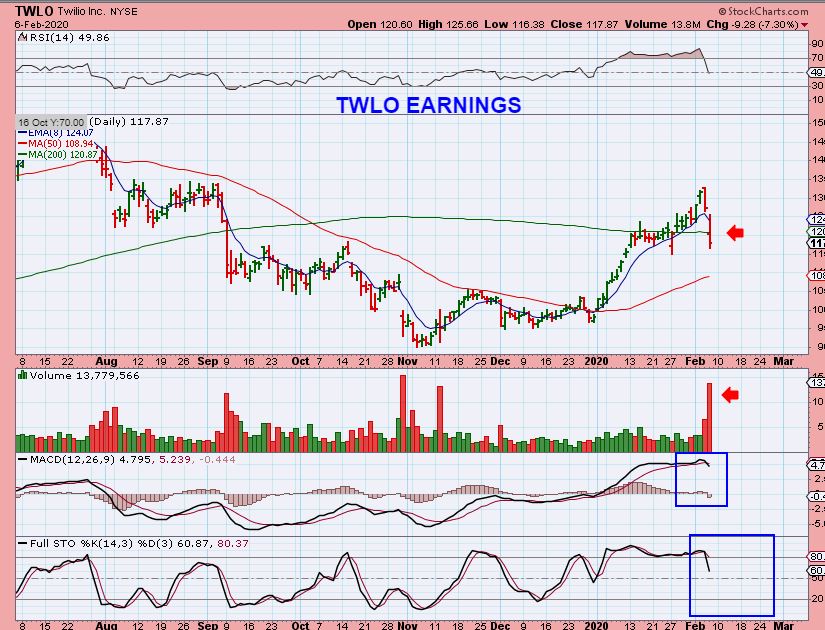The image size is (825, 630).
Task: Click the 'Close 117.87' value
Action: (x=584, y=24)
